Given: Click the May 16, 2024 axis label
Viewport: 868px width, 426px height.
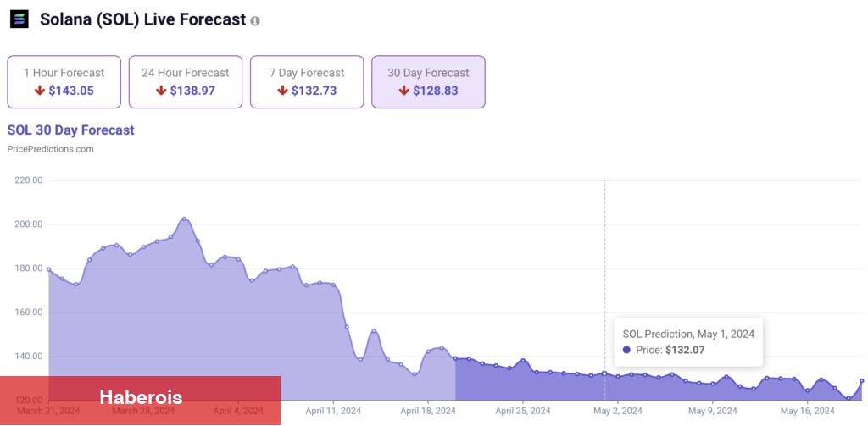Looking at the screenshot, I should [x=807, y=411].
